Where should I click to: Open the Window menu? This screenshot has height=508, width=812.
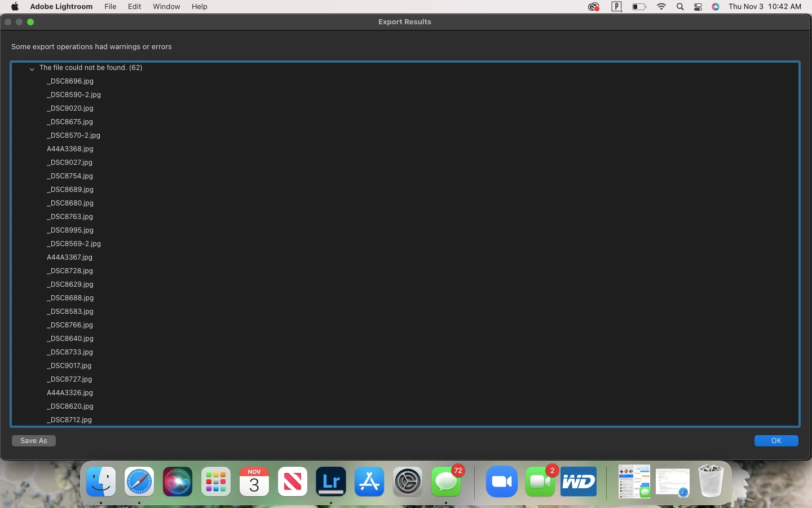(x=166, y=7)
